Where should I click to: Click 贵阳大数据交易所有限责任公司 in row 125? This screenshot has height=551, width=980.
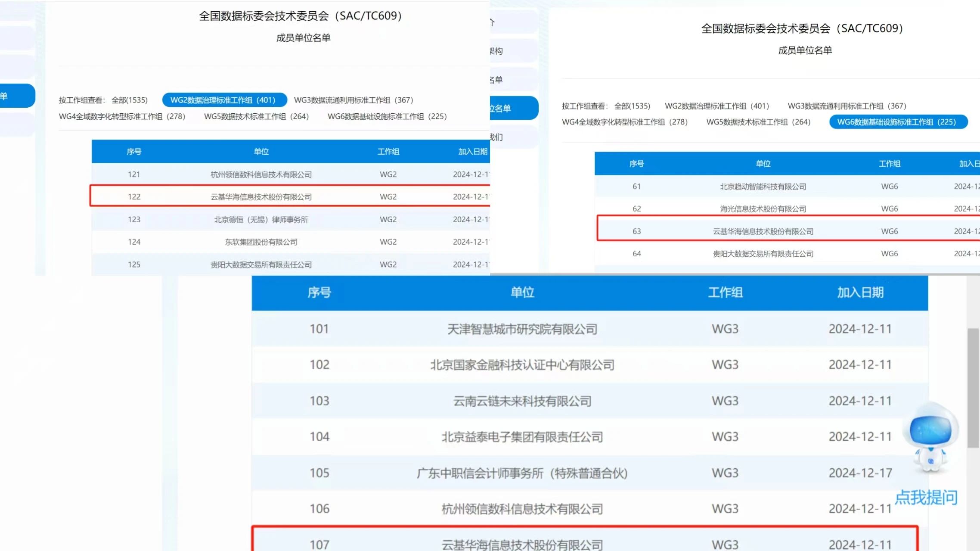[261, 265]
